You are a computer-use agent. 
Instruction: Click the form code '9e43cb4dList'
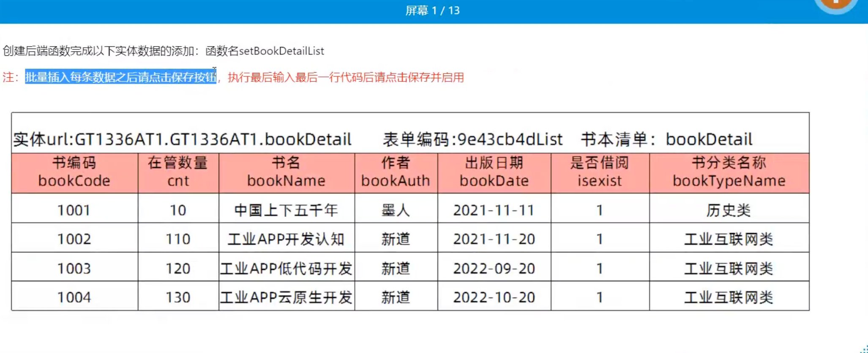pos(510,139)
